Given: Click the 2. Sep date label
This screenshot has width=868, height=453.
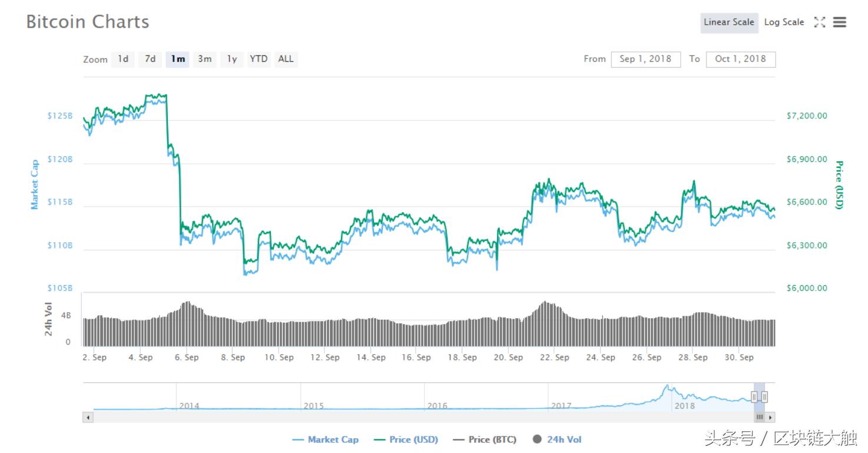Looking at the screenshot, I should [x=95, y=358].
